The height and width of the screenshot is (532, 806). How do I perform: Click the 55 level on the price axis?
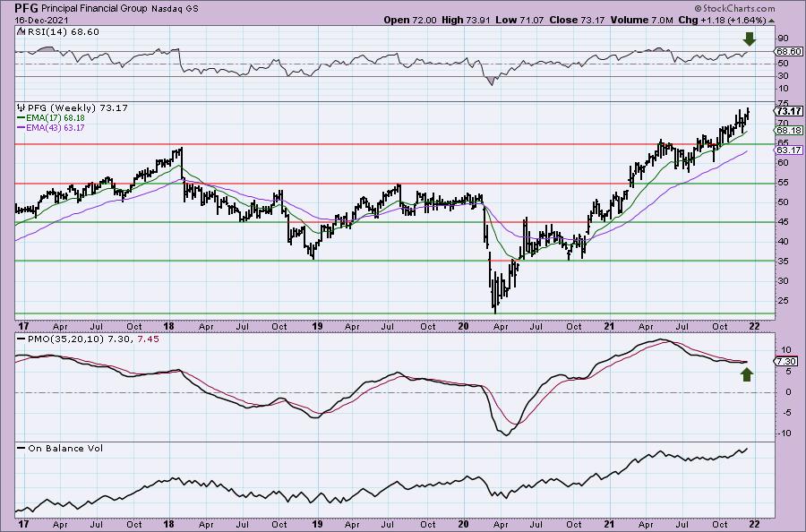point(784,183)
